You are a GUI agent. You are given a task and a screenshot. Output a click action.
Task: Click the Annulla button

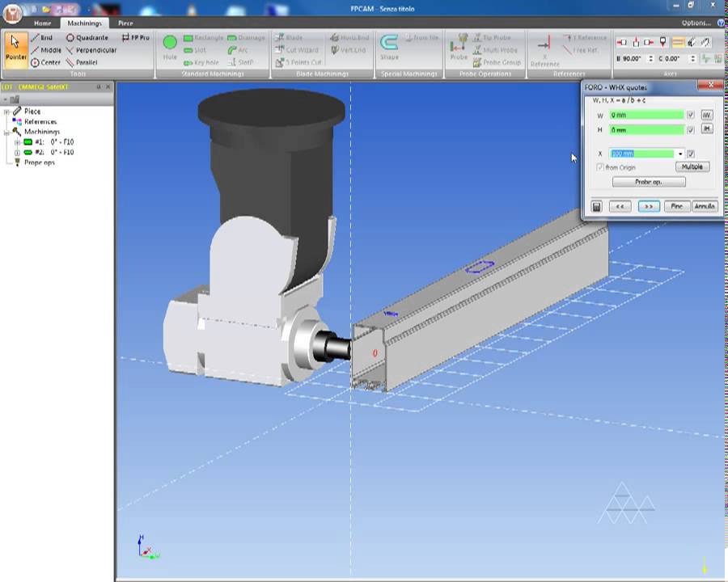click(705, 207)
